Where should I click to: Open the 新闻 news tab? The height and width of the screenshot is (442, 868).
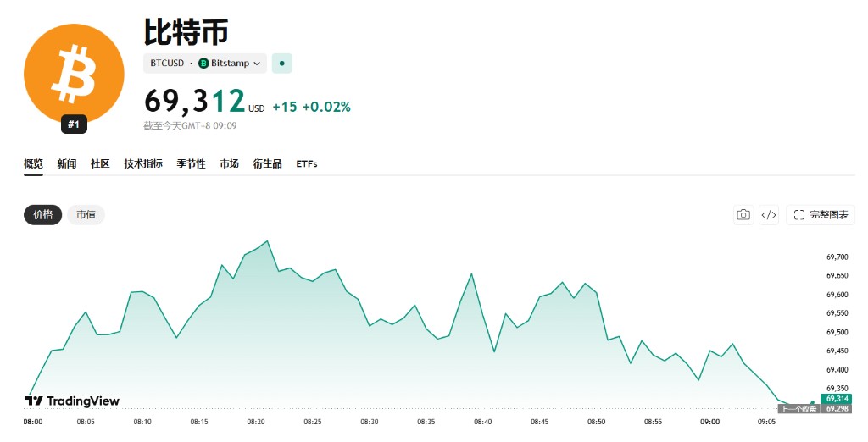point(66,163)
